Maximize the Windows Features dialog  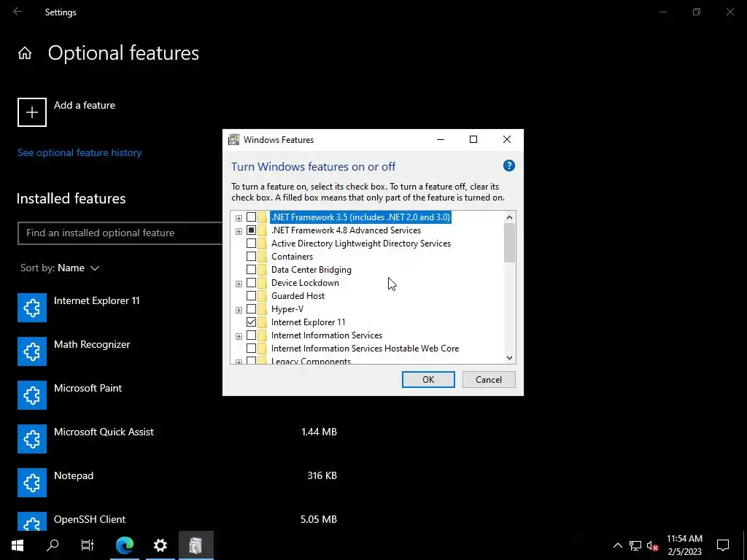[473, 139]
